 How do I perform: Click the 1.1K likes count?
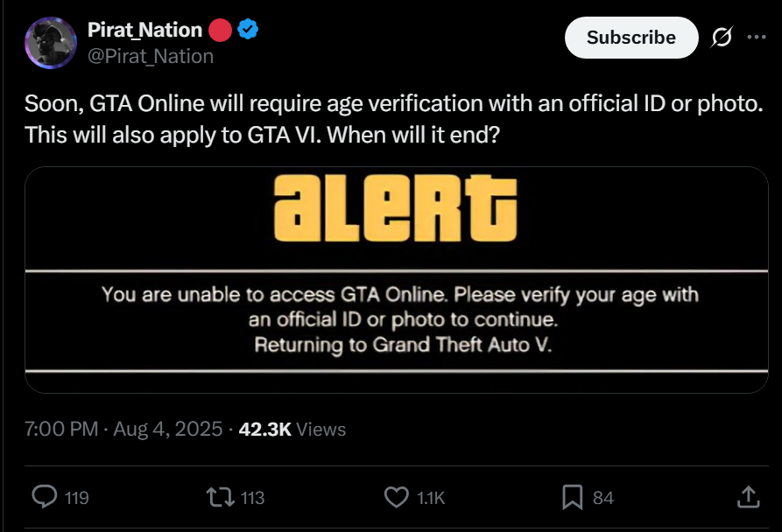[x=431, y=498]
